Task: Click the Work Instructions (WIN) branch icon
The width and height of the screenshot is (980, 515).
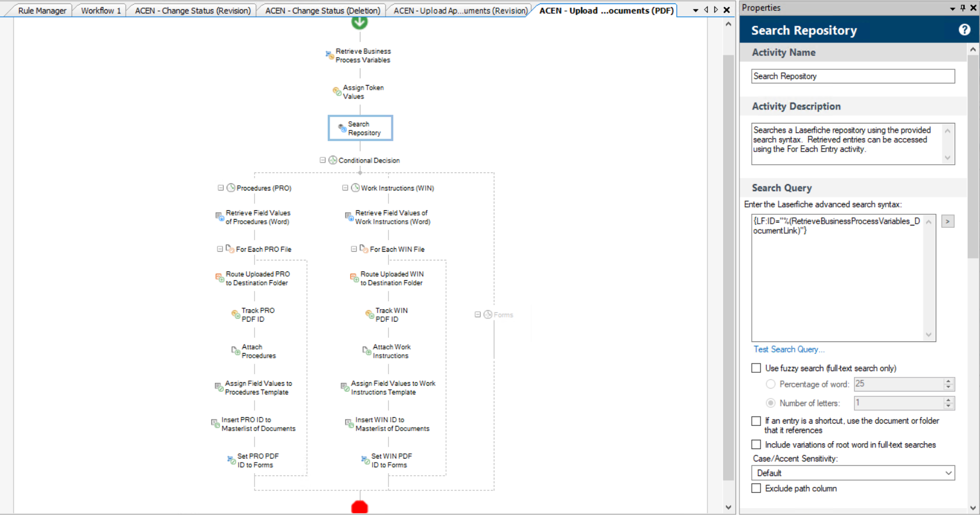Action: [x=355, y=188]
